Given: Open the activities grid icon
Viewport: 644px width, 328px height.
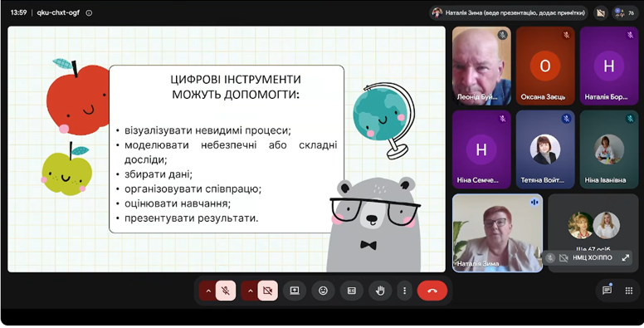Looking at the screenshot, I should 629,291.
